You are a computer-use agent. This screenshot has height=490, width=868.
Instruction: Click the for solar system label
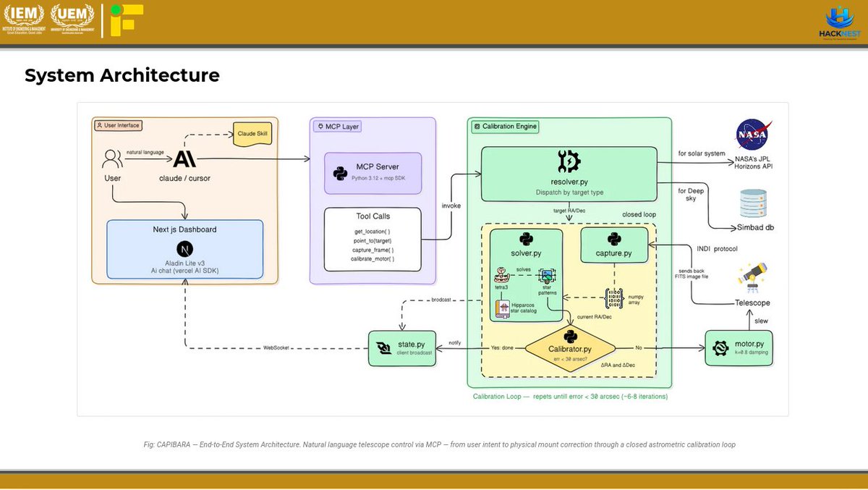click(700, 153)
